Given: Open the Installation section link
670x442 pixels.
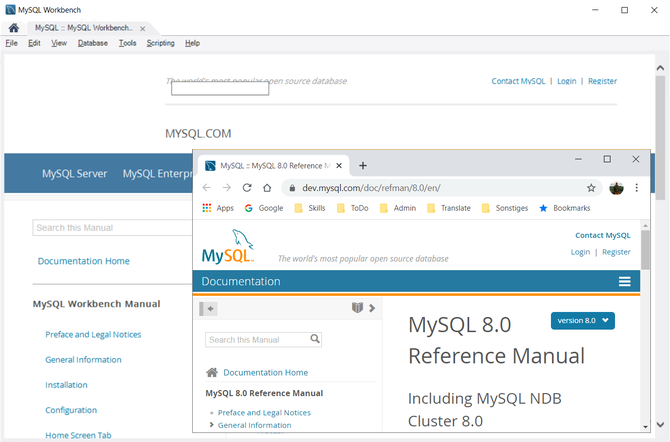Looking at the screenshot, I should tap(66, 385).
